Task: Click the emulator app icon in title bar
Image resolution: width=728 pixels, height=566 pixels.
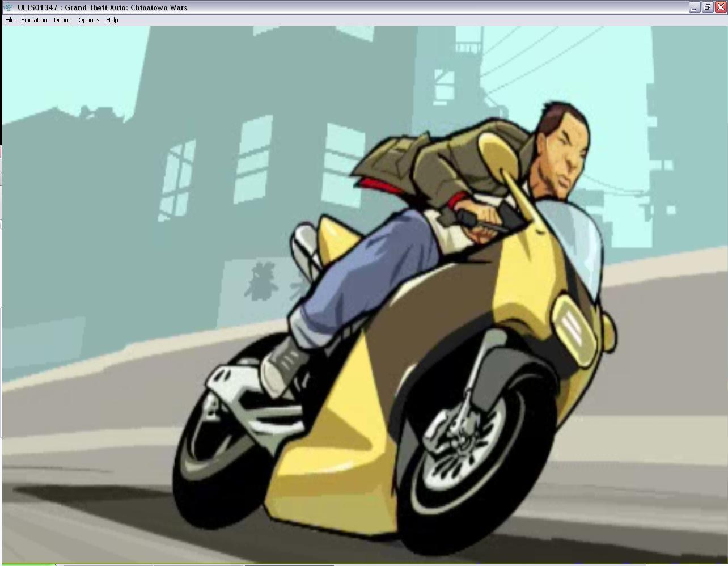Action: click(x=8, y=7)
